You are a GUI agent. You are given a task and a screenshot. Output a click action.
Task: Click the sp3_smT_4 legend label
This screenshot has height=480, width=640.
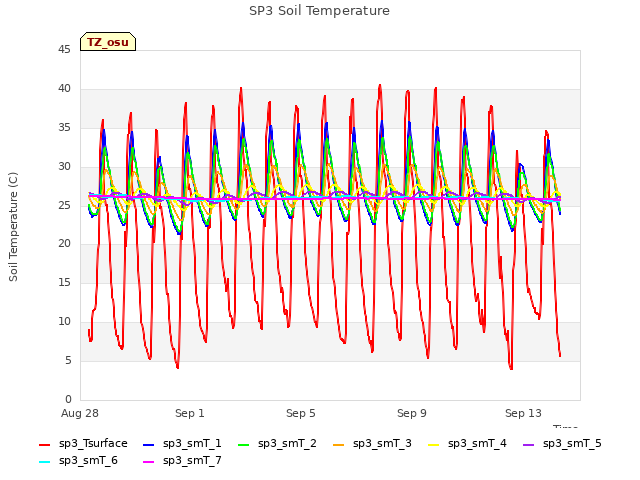pyautogui.click(x=477, y=443)
